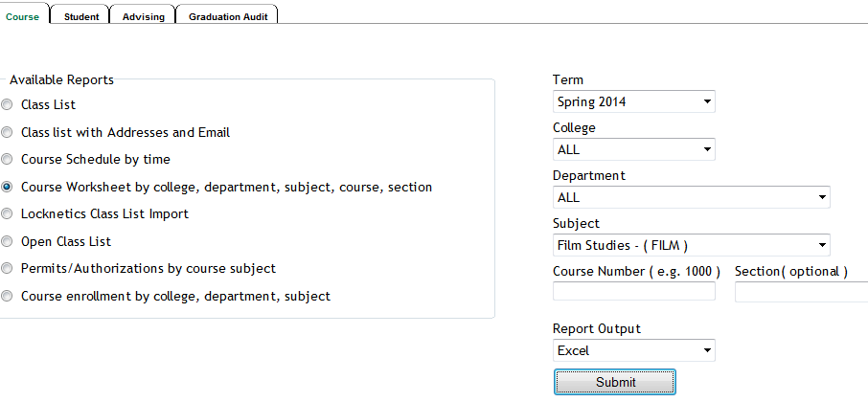Viewport: 868px width, 402px height.
Task: Expand the College dropdown
Action: tap(633, 149)
